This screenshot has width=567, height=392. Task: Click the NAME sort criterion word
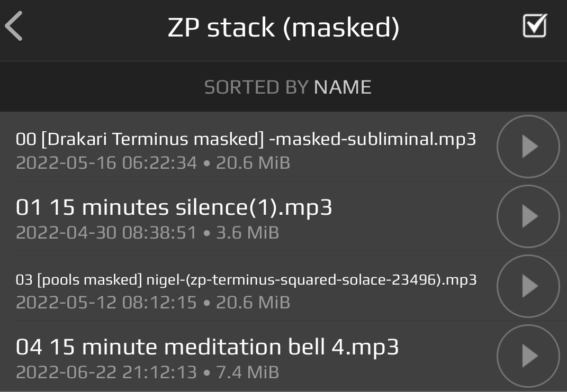point(343,87)
